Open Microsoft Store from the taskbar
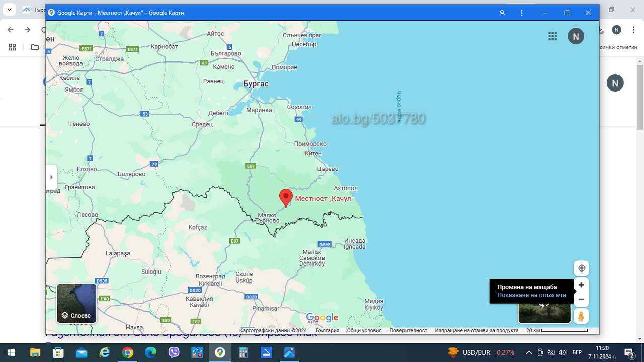Screen dimensions: 644x362 [58, 352]
